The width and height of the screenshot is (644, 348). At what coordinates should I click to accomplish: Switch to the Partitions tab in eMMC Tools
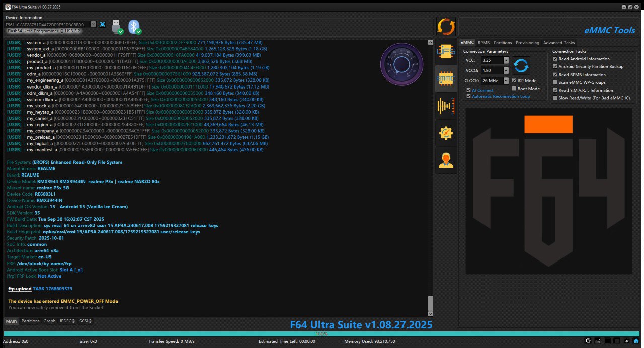click(x=503, y=43)
